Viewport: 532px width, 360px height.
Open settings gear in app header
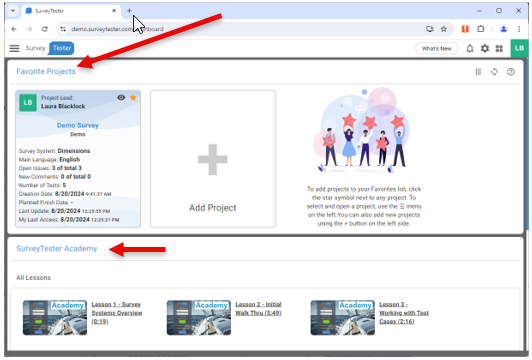pyautogui.click(x=485, y=49)
